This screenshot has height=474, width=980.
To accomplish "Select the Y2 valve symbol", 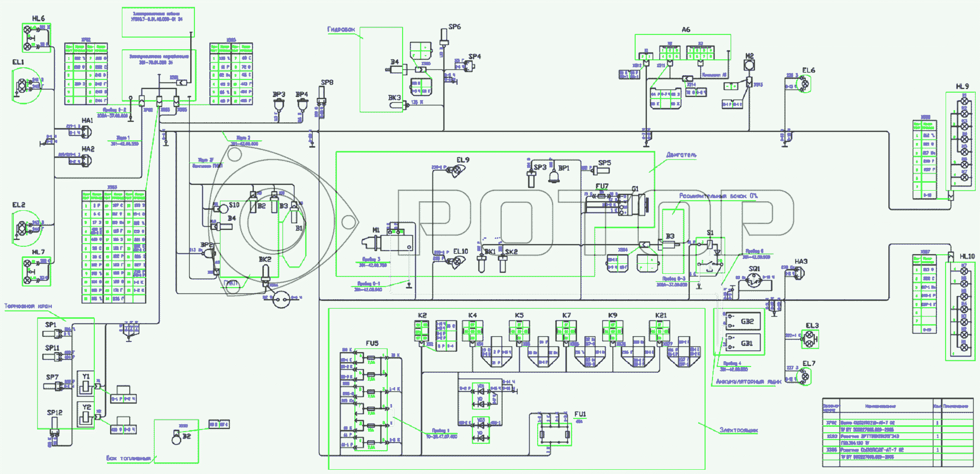I will pos(86,415).
